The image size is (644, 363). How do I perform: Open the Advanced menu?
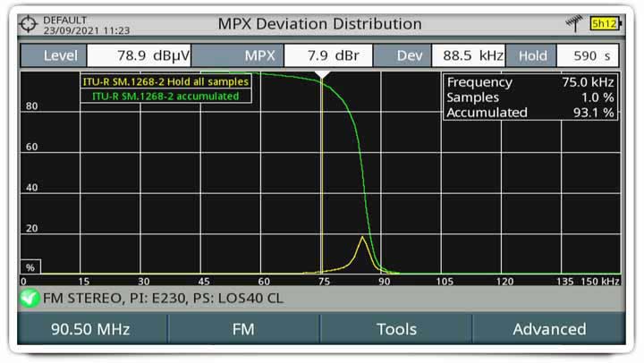coord(548,329)
